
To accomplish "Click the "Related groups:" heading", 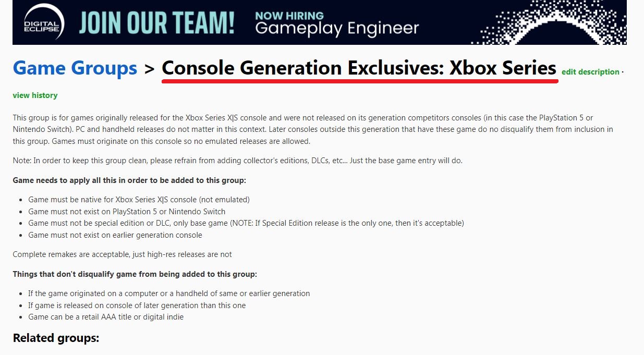I will coord(56,338).
